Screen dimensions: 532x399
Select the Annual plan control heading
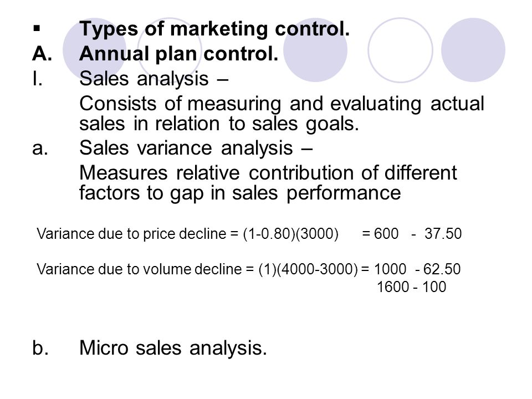click(x=178, y=54)
